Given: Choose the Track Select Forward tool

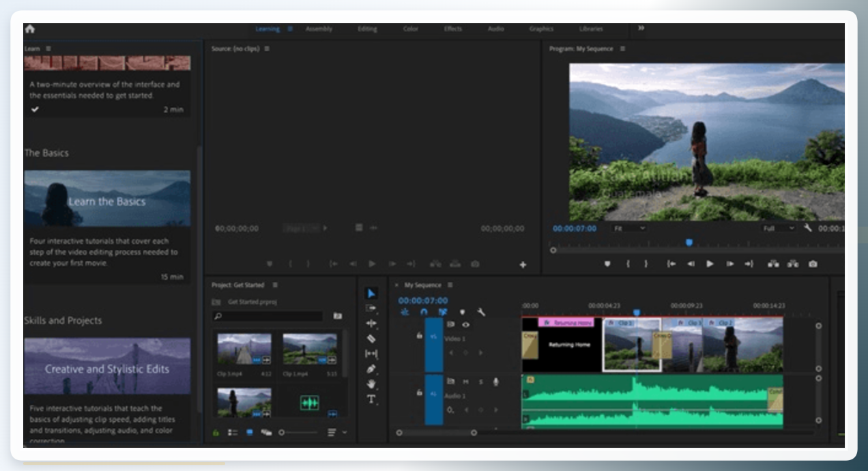Looking at the screenshot, I should [x=371, y=309].
